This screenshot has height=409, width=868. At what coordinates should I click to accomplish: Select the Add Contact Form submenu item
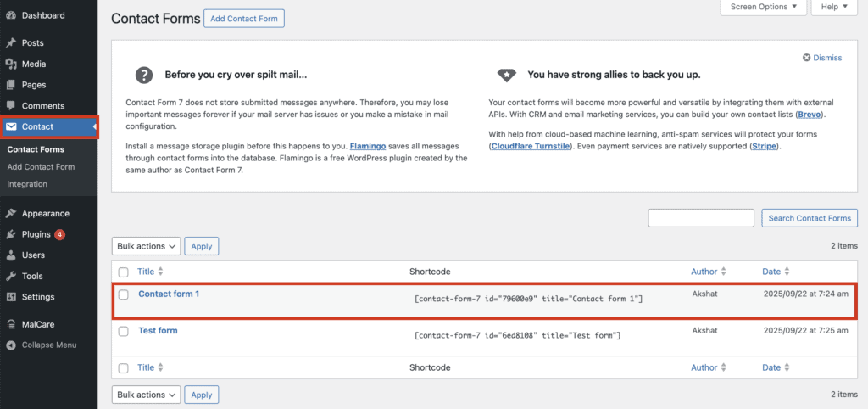41,167
